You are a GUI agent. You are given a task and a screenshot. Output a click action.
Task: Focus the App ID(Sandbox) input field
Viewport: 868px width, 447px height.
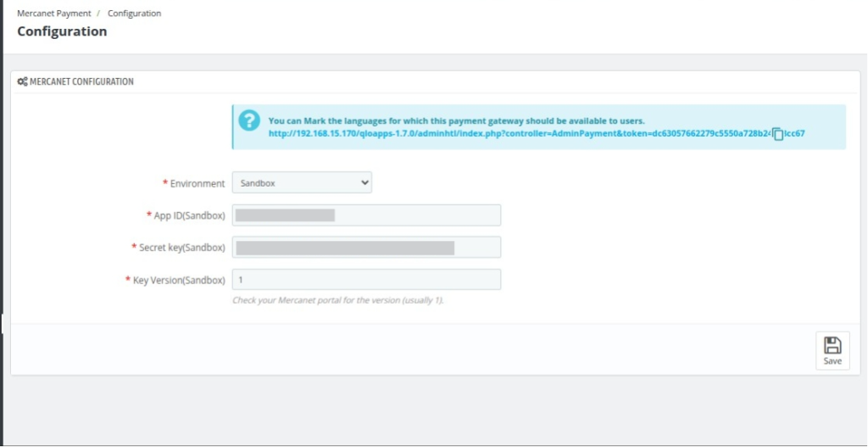click(366, 215)
